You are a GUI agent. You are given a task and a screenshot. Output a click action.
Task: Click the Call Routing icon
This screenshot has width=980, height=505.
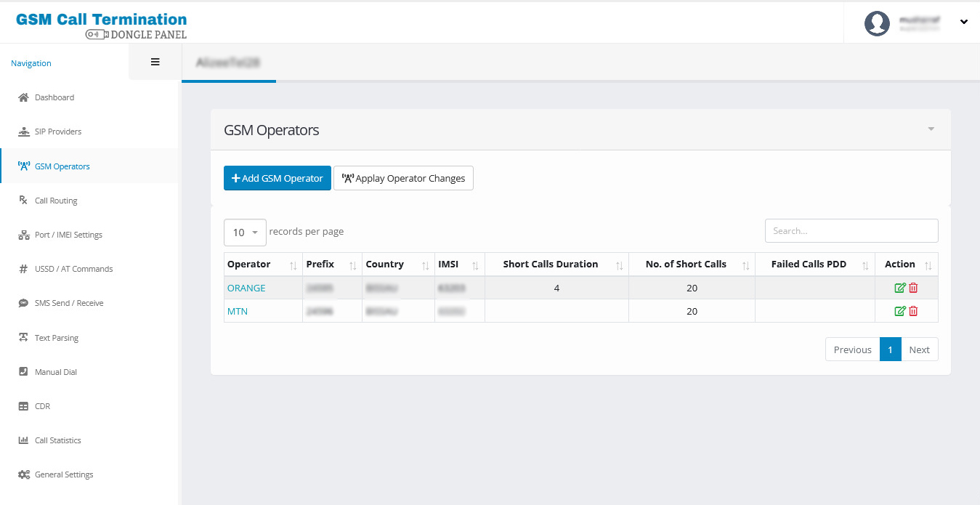tap(23, 201)
